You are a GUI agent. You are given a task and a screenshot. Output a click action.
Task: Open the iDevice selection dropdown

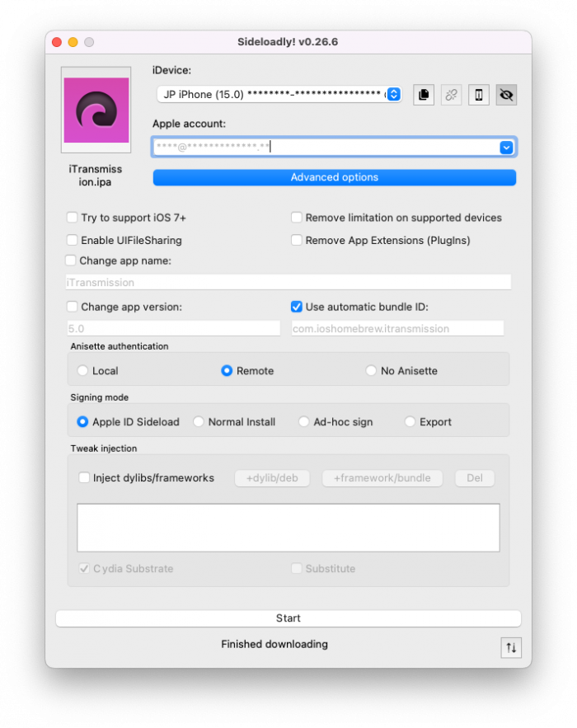(279, 94)
